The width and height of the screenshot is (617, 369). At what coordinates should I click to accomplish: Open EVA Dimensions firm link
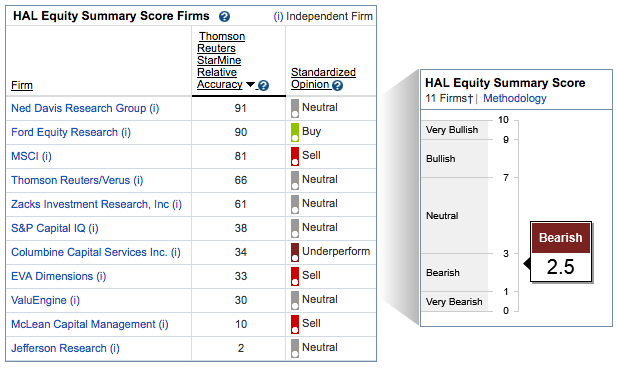point(59,276)
